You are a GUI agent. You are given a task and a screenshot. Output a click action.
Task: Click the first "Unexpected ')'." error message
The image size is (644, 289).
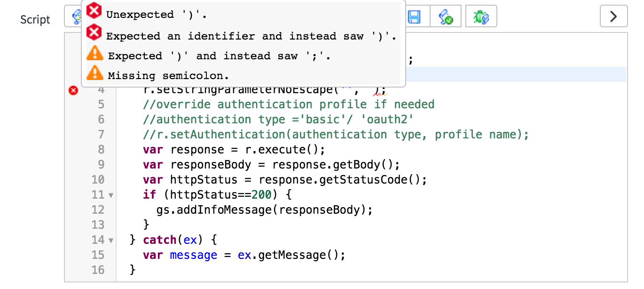click(x=157, y=15)
